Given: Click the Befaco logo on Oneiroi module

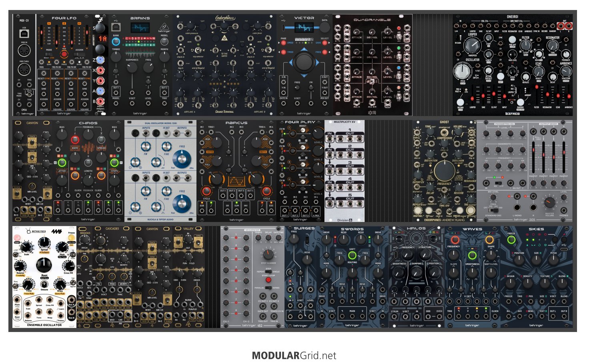Looking at the screenshot, I should (x=512, y=114).
